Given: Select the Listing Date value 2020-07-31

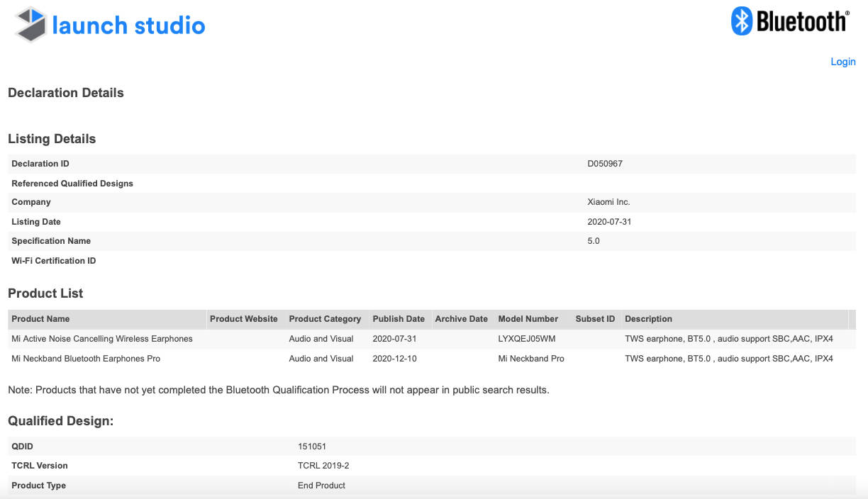Looking at the screenshot, I should 609,222.
